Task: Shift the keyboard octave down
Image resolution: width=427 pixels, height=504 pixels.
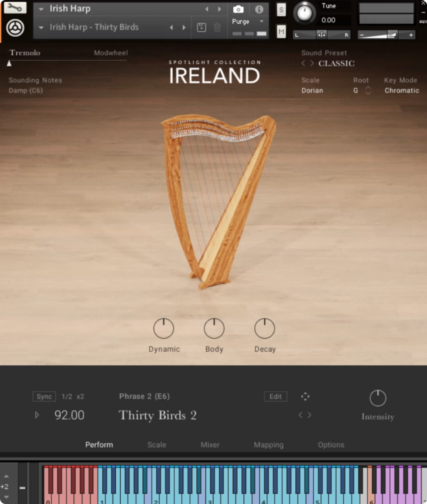Action: [6, 497]
